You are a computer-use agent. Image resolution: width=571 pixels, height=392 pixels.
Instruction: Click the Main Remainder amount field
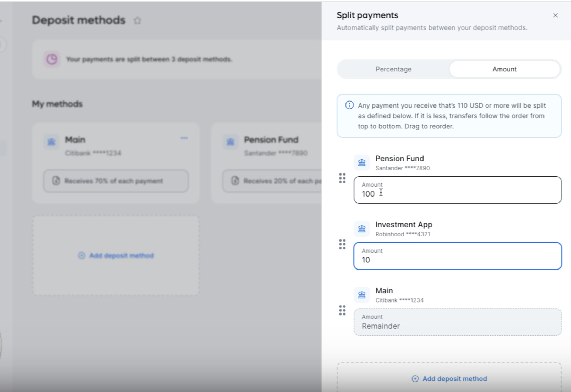click(x=457, y=322)
